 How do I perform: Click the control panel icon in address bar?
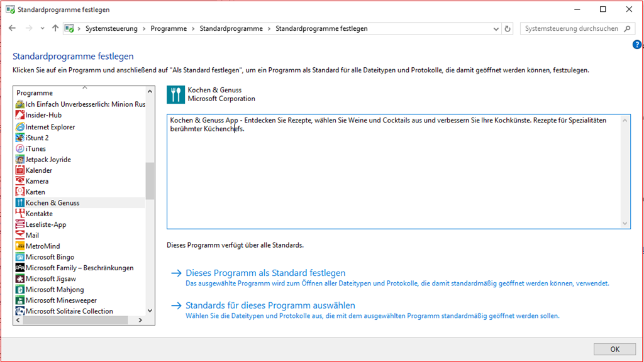point(69,28)
